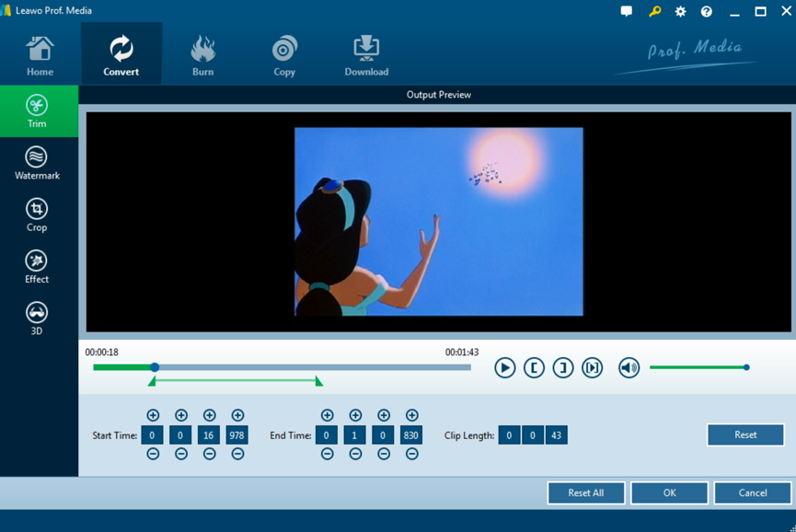Open the registration key panel
796x532 pixels.
(x=655, y=11)
